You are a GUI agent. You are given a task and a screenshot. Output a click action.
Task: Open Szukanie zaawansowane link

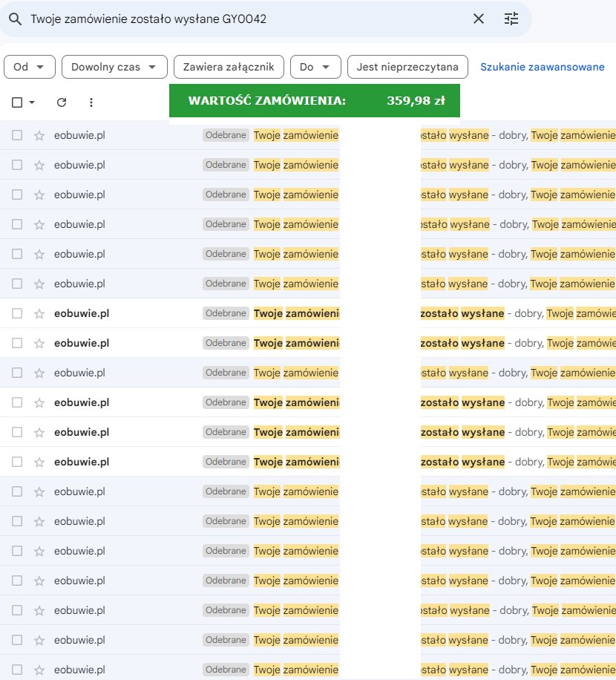[543, 67]
